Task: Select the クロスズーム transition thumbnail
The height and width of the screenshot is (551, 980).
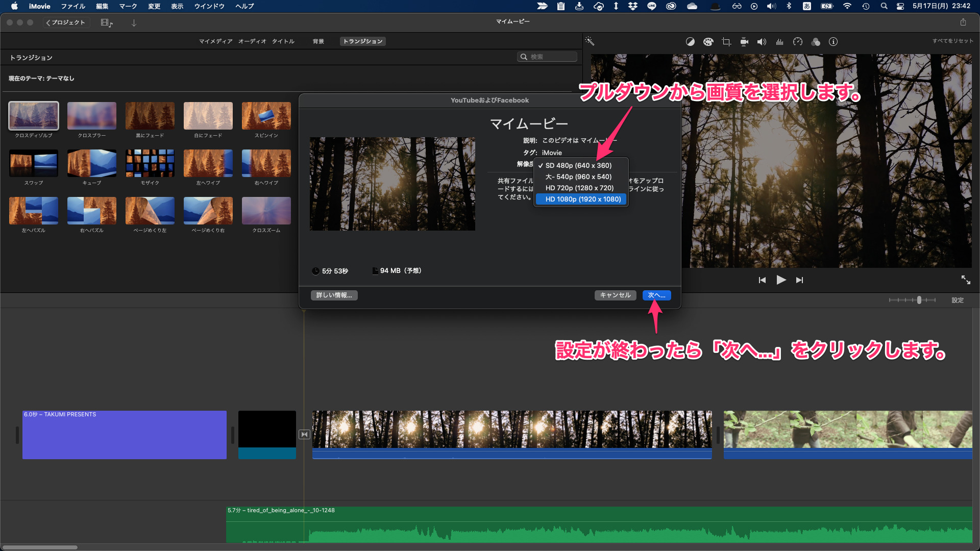Action: 266,211
